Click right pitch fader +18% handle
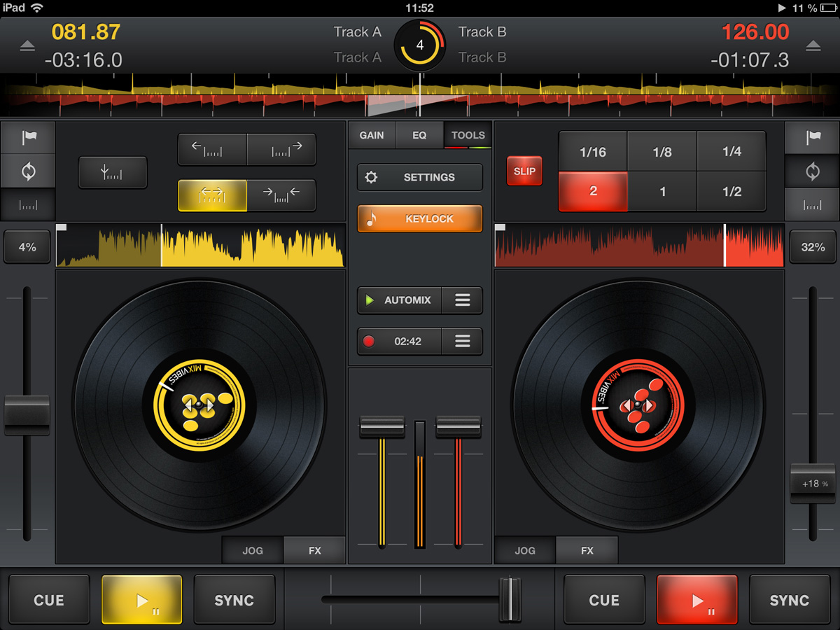840x630 pixels. pos(813,484)
